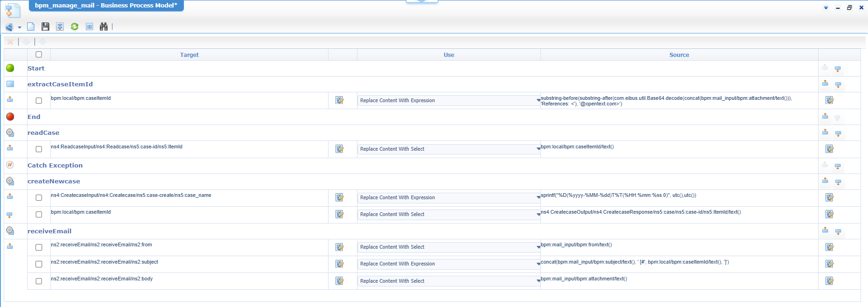Click the New blank document icon
The height and width of the screenshot is (307, 868).
31,27
